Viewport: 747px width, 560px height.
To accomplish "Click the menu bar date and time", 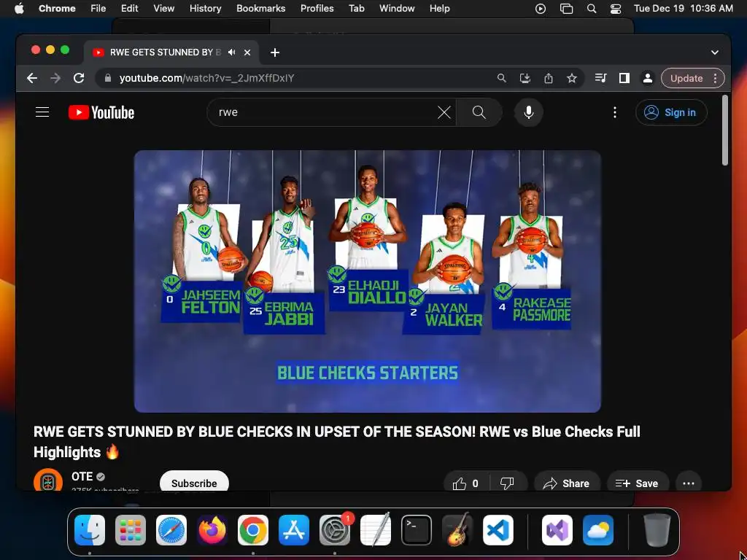I will 683,8.
